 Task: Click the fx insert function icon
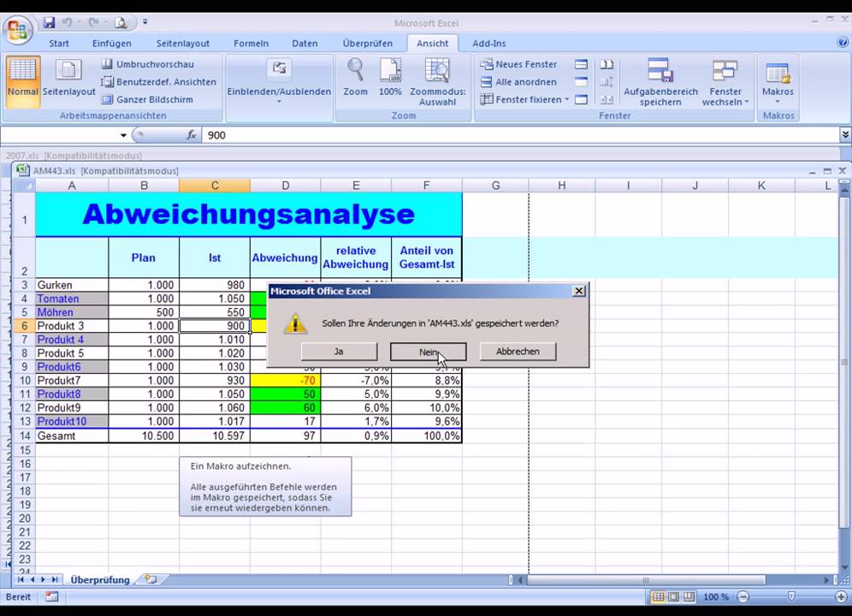coord(192,135)
